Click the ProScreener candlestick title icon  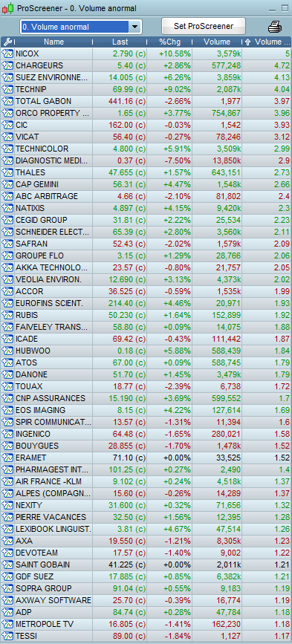click(x=8, y=8)
